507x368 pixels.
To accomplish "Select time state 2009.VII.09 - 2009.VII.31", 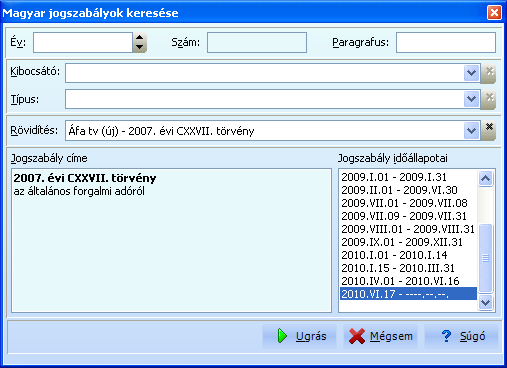I will click(x=408, y=216).
